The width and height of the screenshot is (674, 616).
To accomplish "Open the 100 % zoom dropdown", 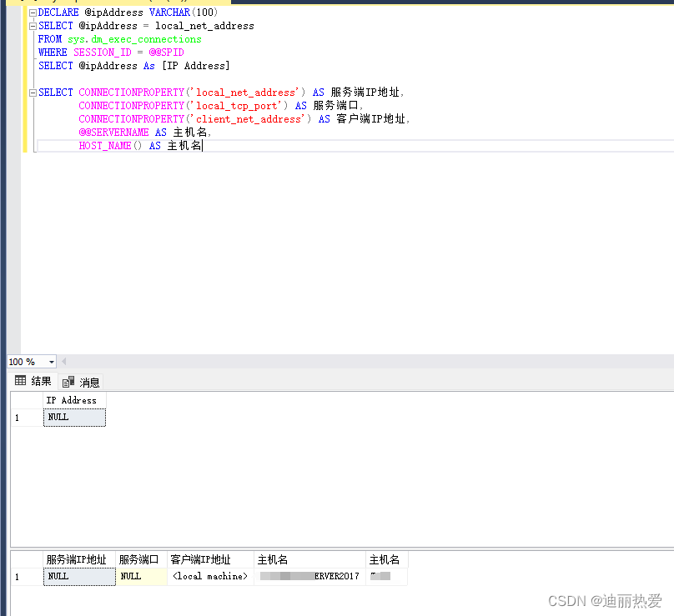I will pyautogui.click(x=52, y=362).
